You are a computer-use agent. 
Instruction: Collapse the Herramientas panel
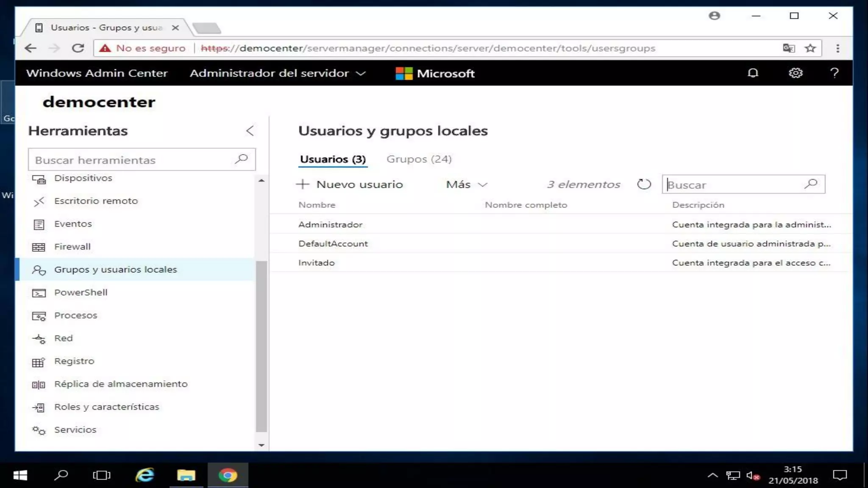tap(250, 130)
